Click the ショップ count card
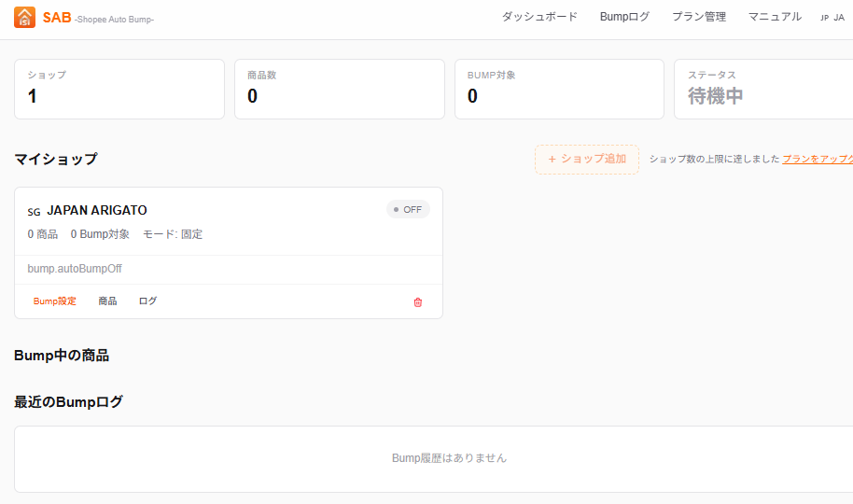853x504 pixels. tap(119, 90)
